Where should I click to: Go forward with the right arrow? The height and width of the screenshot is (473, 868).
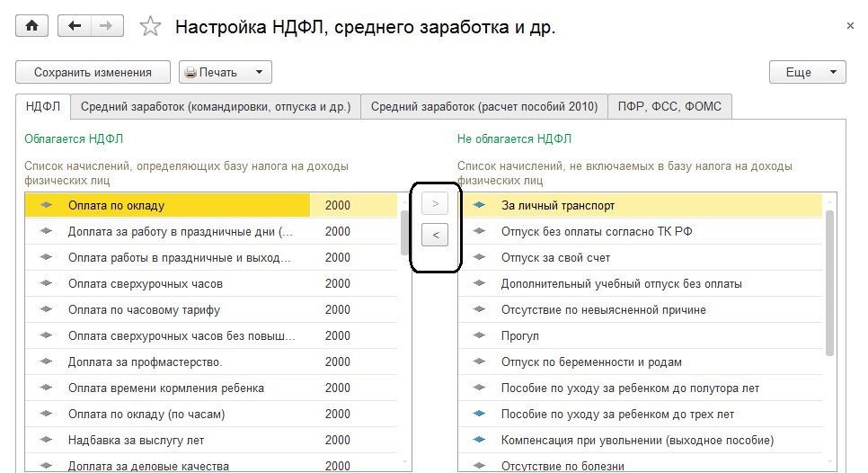[107, 26]
